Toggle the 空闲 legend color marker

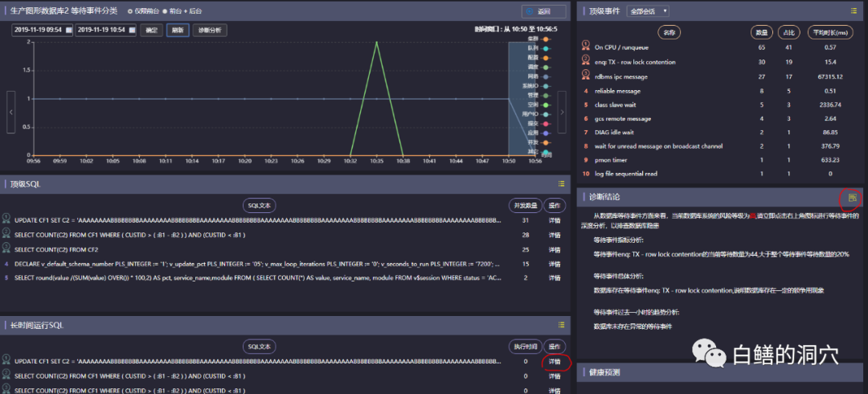545,105
